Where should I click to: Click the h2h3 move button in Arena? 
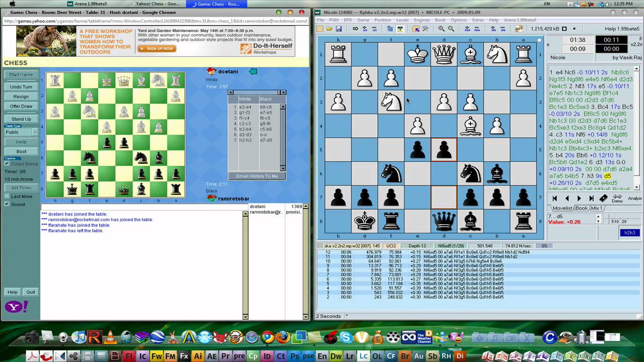coord(630,233)
